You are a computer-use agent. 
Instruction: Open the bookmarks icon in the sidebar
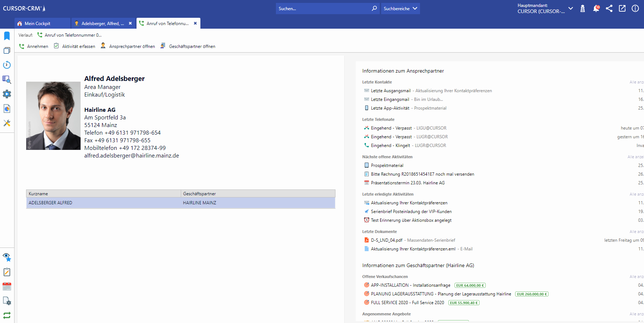tap(7, 36)
